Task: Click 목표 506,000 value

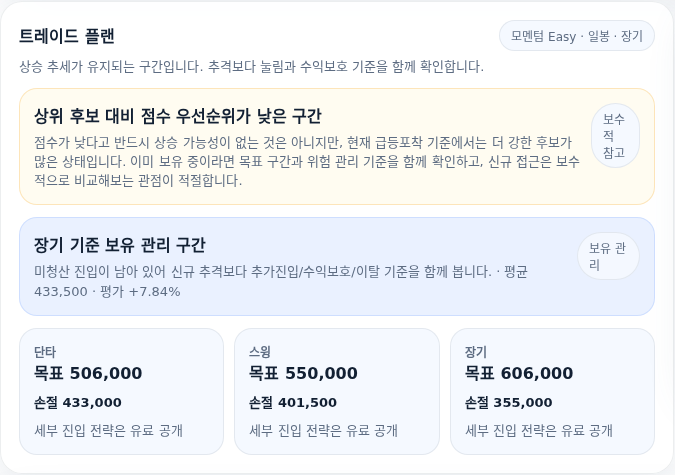Action: tap(88, 373)
